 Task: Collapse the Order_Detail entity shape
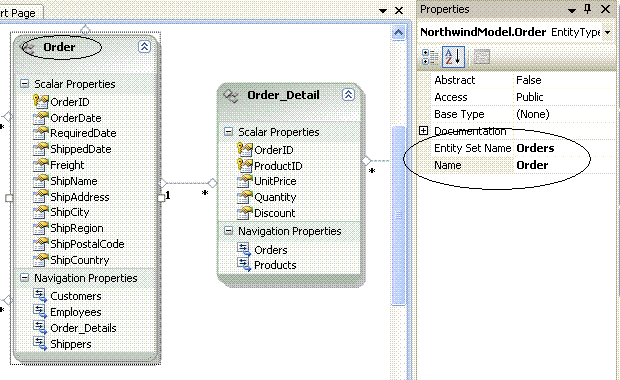(348, 95)
